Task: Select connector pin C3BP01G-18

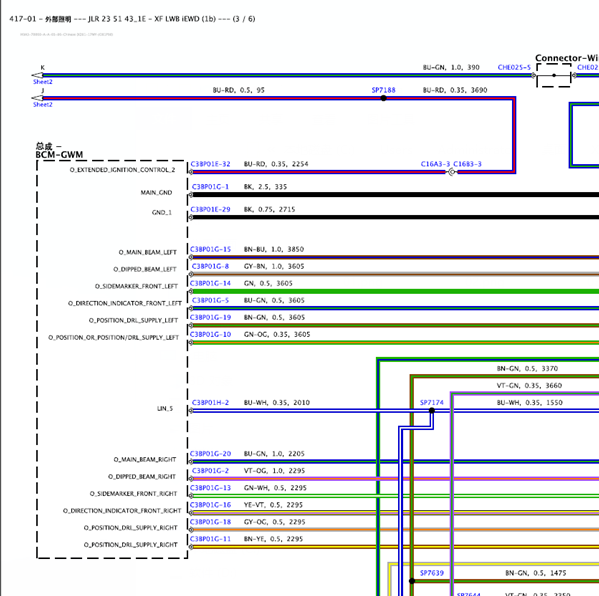Action: 210,522
